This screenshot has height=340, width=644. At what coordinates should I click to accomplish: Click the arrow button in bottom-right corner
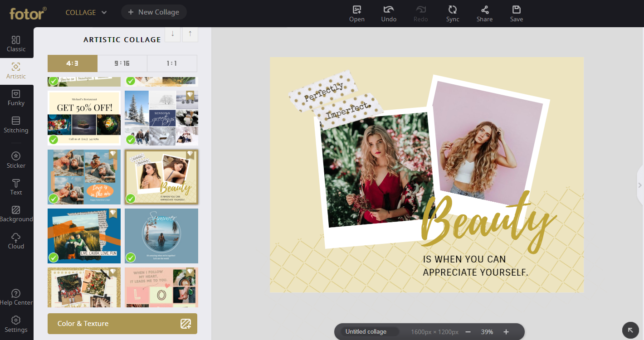pyautogui.click(x=630, y=330)
